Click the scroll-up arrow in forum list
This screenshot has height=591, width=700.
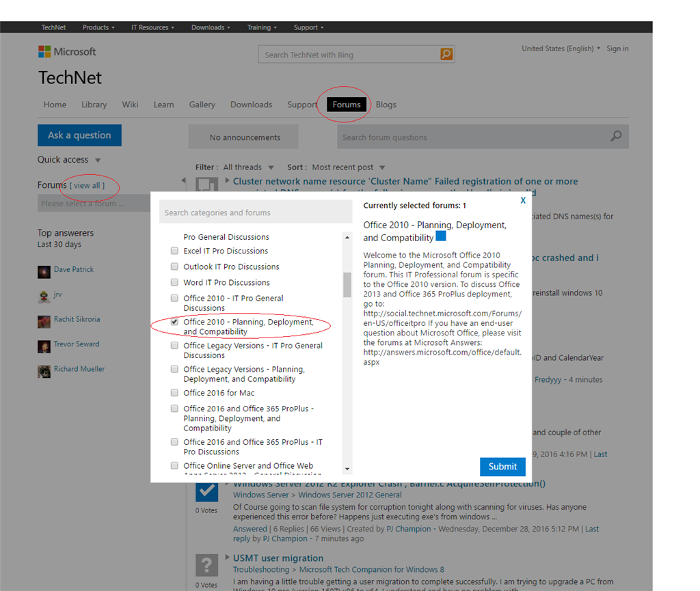[347, 238]
